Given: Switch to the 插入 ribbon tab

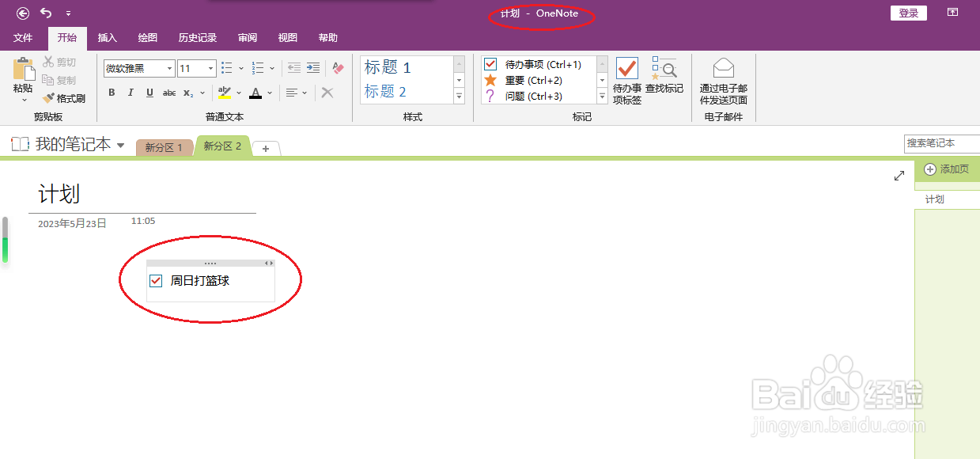Looking at the screenshot, I should pos(107,38).
